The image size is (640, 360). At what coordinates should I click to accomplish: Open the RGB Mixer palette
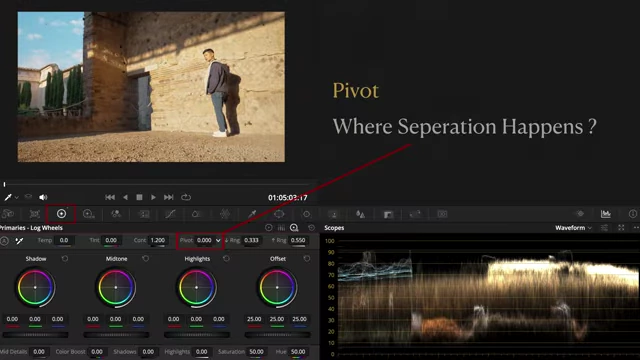(x=116, y=214)
